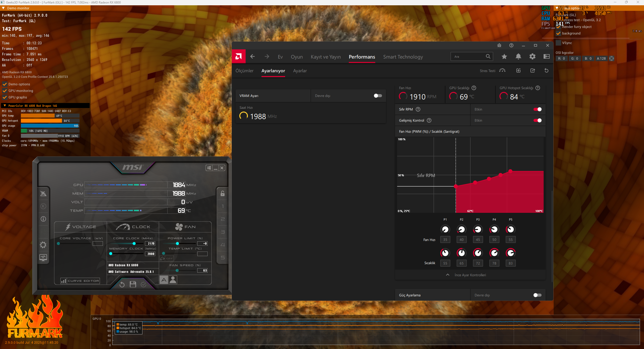Toggle the VRAM Ayarı switch
The width and height of the screenshot is (644, 349).
click(x=378, y=96)
